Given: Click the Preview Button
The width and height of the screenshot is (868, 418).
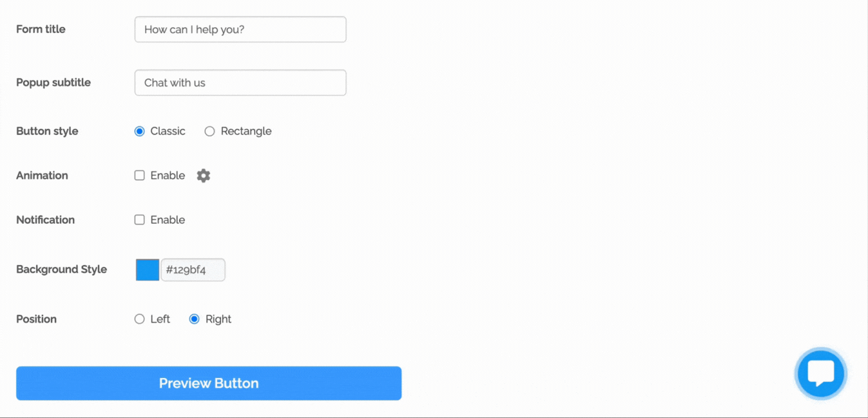Looking at the screenshot, I should pyautogui.click(x=209, y=383).
